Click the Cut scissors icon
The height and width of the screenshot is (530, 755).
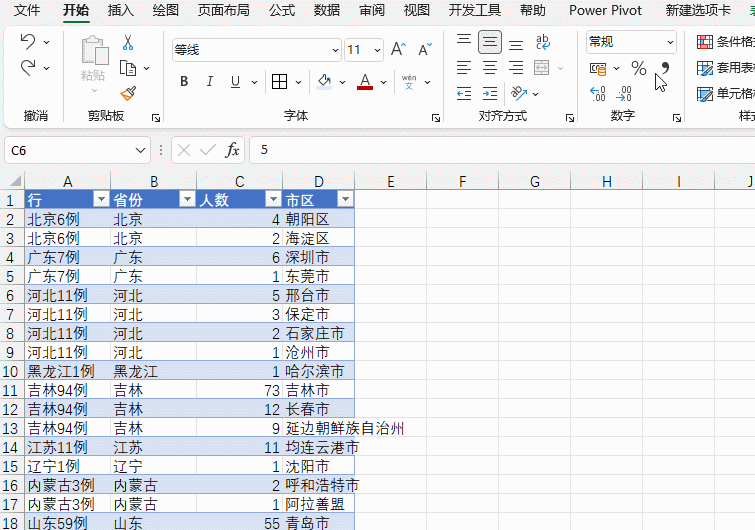[x=128, y=42]
